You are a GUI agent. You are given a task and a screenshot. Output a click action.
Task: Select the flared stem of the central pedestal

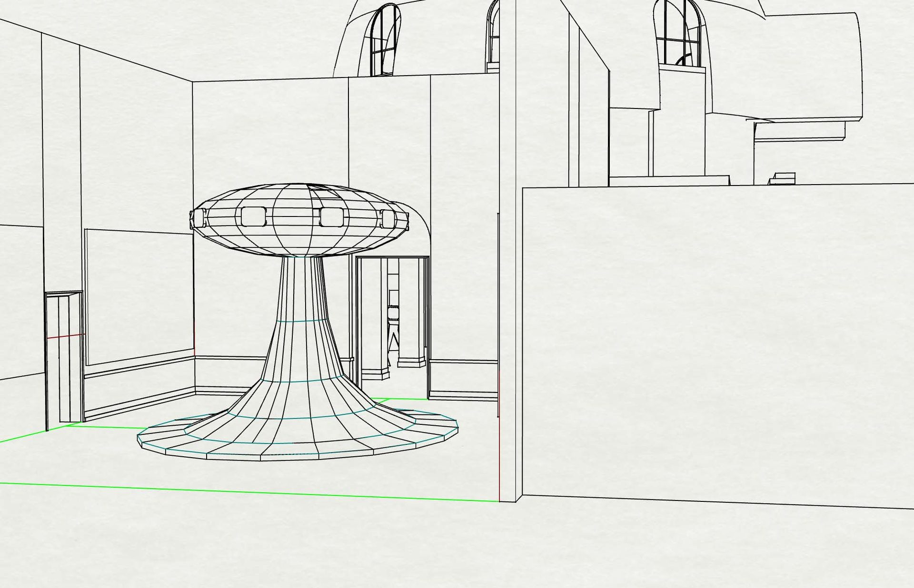point(305,352)
